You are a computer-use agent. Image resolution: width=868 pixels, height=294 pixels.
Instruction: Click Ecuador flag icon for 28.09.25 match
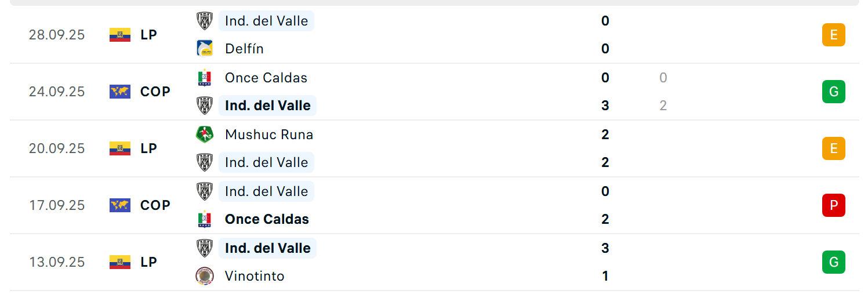coord(120,35)
